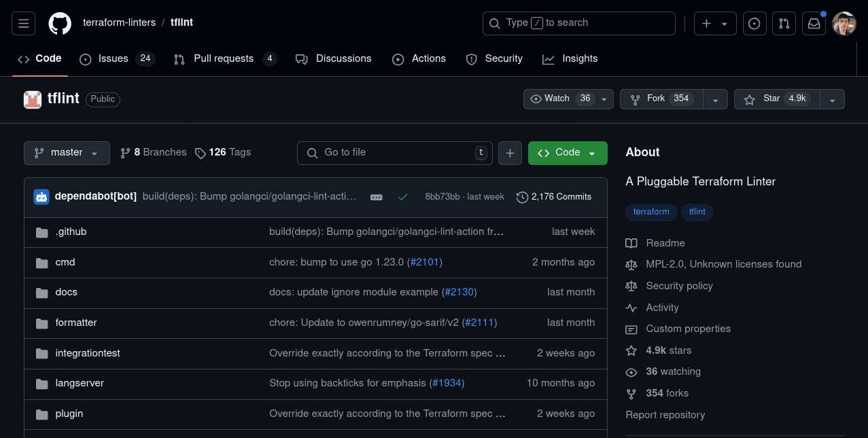Viewport: 868px width, 438px height.
Task: Open 2,176 Commits history
Action: pyautogui.click(x=554, y=197)
